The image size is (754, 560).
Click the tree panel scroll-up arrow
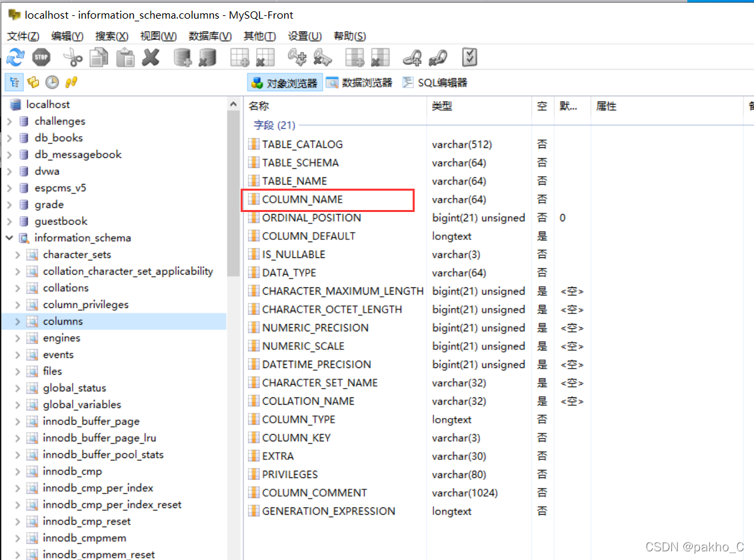click(x=233, y=104)
